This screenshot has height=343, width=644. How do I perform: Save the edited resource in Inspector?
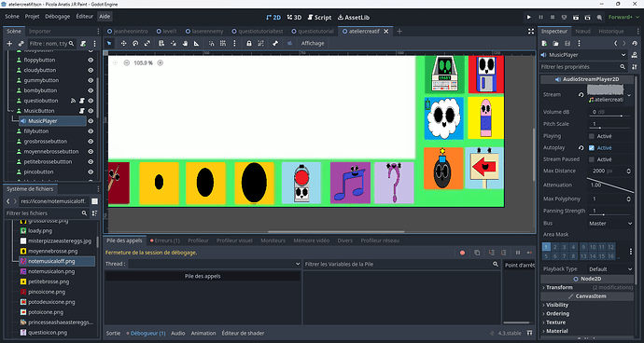(x=567, y=43)
